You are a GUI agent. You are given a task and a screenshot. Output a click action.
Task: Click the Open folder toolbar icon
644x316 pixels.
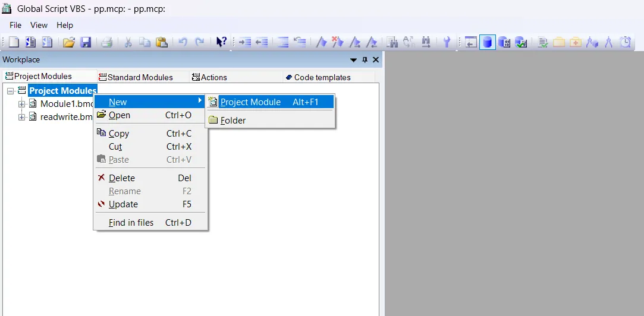68,42
